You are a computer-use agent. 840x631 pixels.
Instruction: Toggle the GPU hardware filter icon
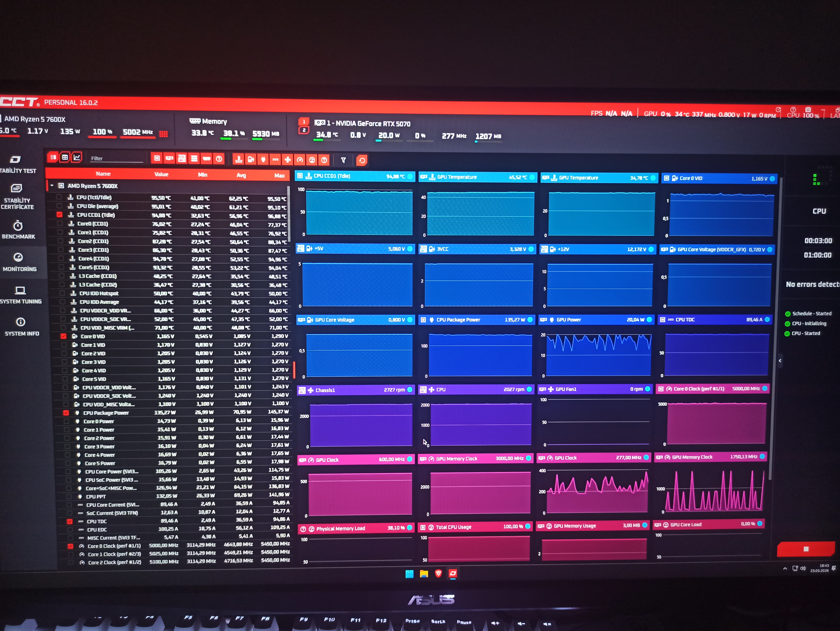tap(169, 158)
